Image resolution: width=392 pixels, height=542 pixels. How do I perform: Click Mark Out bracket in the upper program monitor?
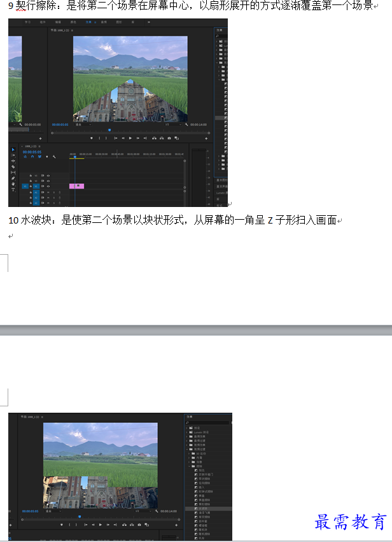coord(106,138)
